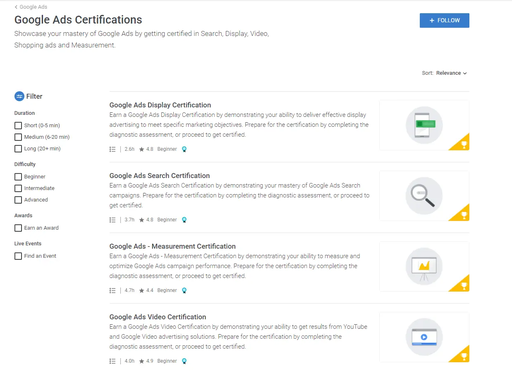Check the Short (0-5 min) duration filter

[x=18, y=126]
